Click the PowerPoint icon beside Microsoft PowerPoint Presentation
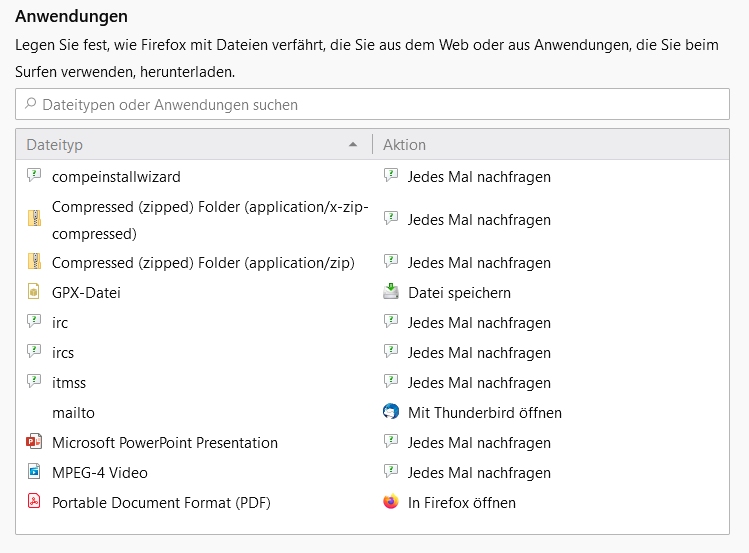This screenshot has width=749, height=553. tap(34, 442)
